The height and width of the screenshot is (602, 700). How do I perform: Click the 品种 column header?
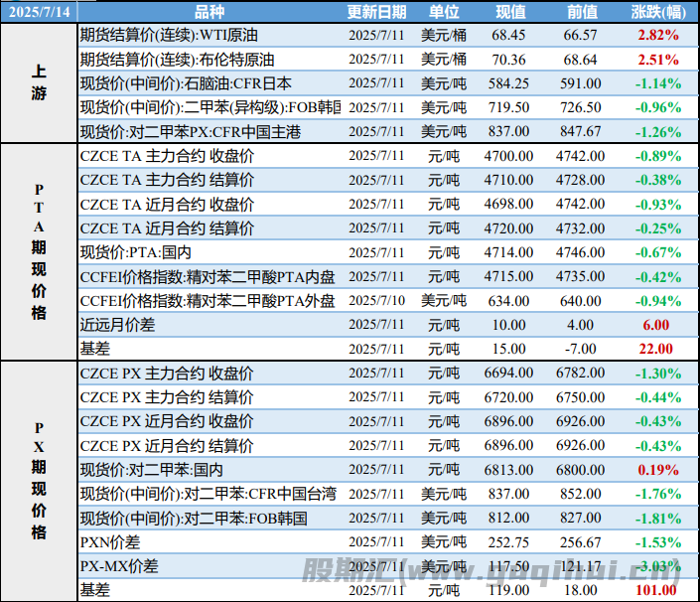point(209,12)
